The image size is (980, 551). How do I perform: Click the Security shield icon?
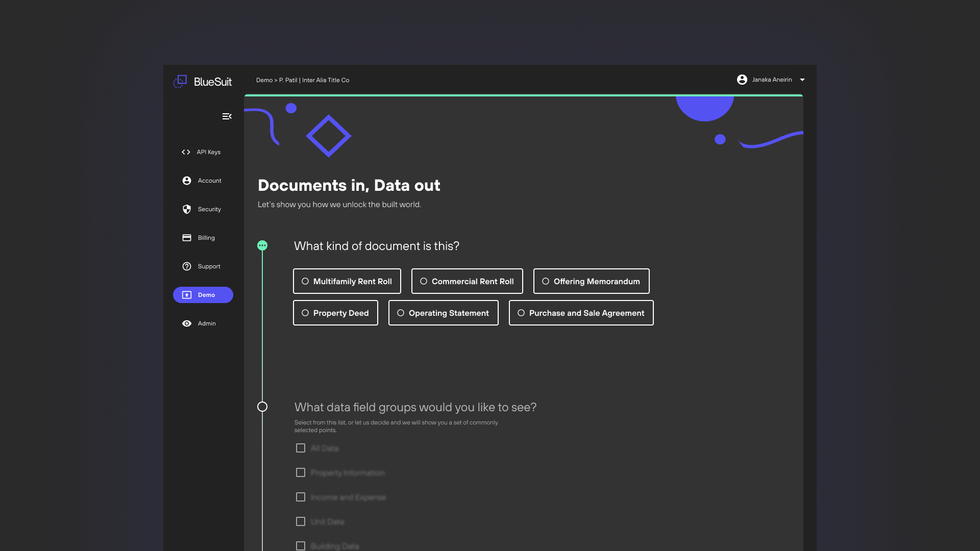(x=187, y=209)
